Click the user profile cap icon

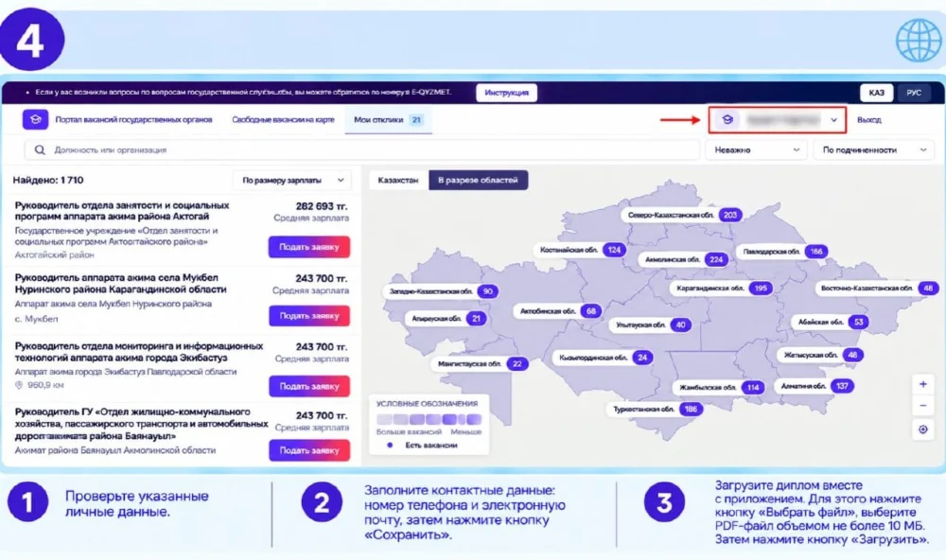click(727, 119)
